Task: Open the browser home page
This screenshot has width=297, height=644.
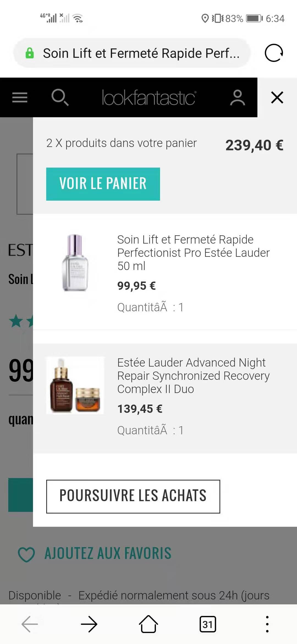Action: (x=148, y=624)
